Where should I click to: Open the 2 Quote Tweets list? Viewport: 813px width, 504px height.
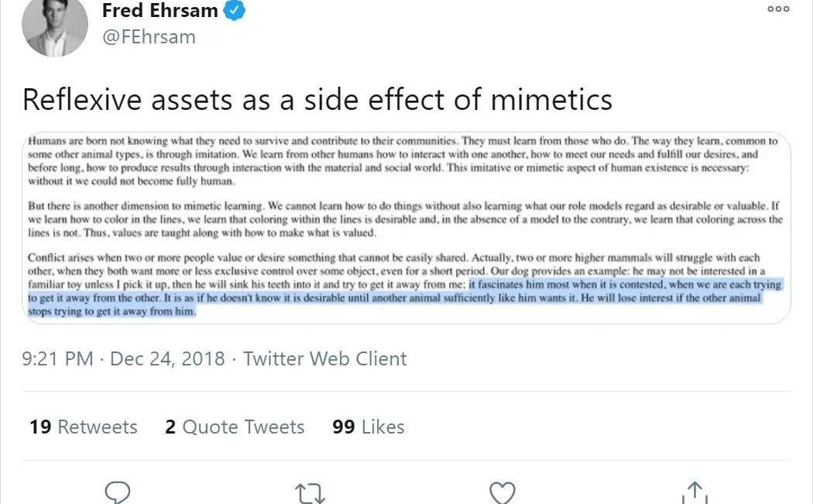click(235, 427)
